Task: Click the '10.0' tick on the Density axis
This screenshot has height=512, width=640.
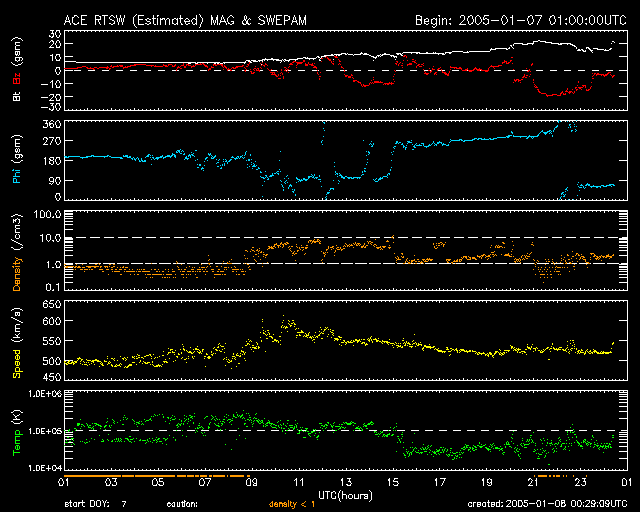Action: (50, 238)
